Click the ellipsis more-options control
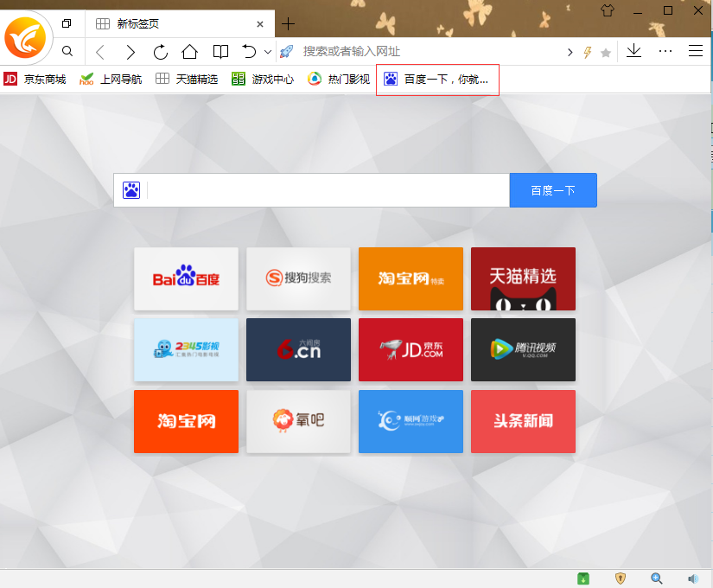This screenshot has height=588, width=713. tap(665, 51)
